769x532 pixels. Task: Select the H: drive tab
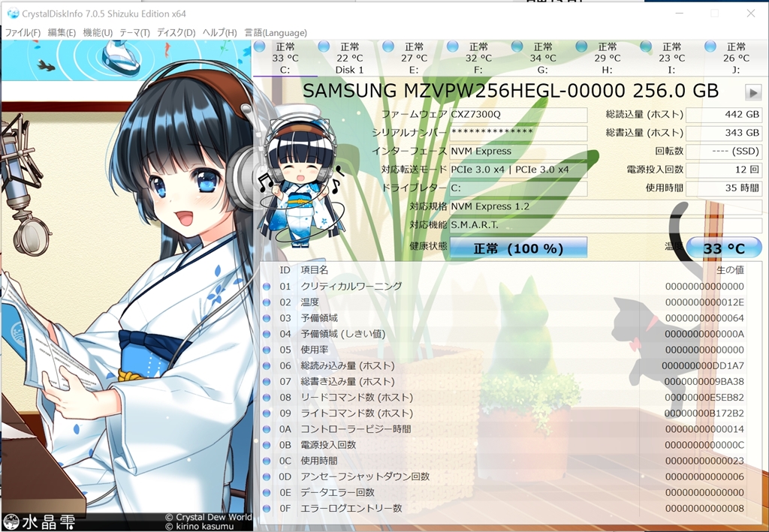tap(607, 59)
